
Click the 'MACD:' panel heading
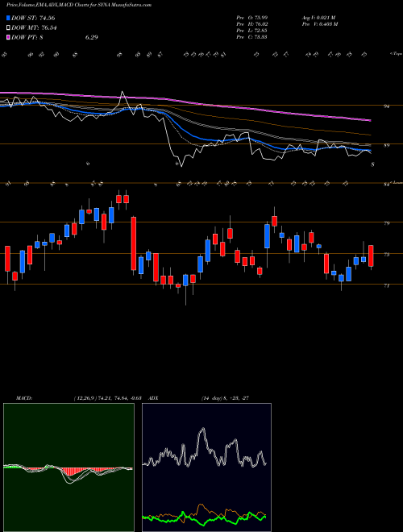point(23,398)
